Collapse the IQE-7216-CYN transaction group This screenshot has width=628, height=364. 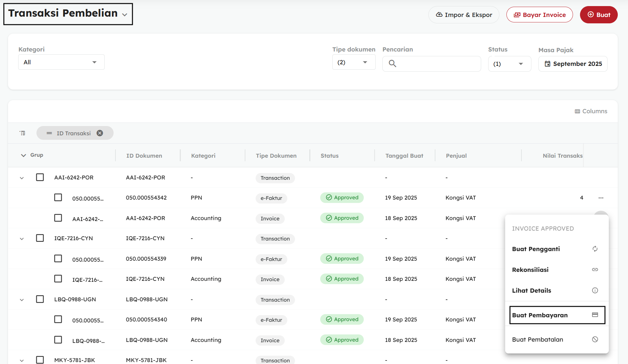point(22,239)
